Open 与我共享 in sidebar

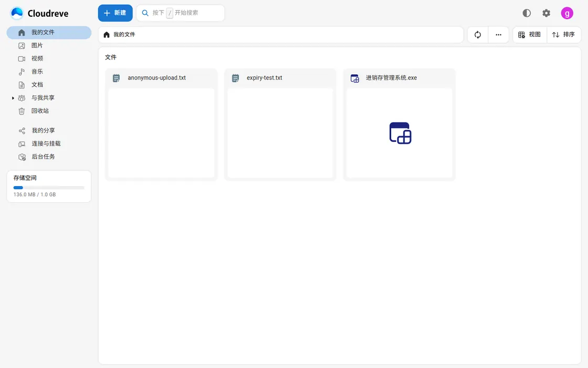coord(49,98)
